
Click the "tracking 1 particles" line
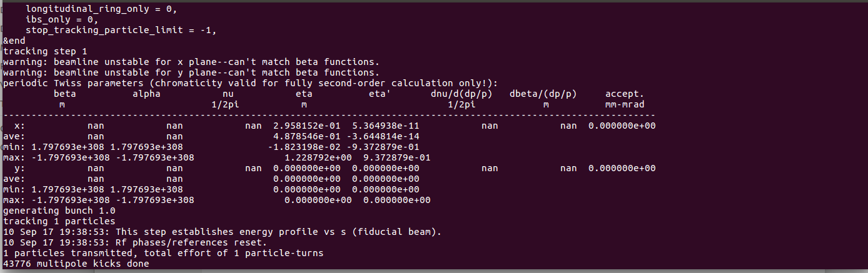point(59,221)
